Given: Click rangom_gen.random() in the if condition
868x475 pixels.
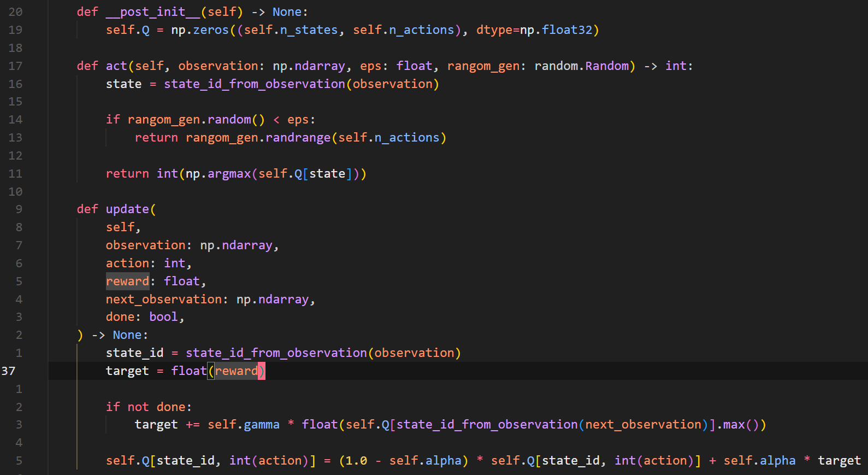Looking at the screenshot, I should [x=196, y=120].
